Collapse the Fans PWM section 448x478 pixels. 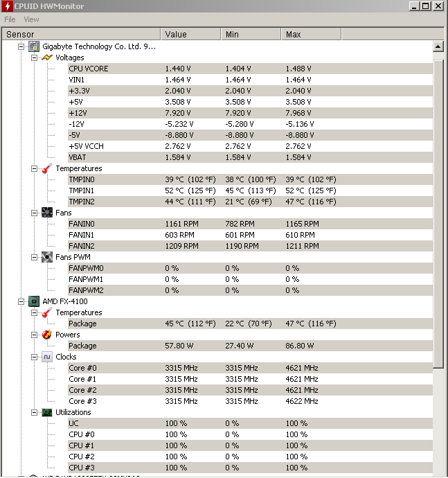34,257
